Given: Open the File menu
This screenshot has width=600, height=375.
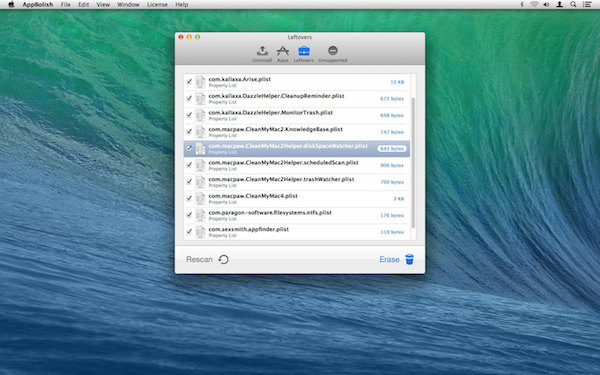Looking at the screenshot, I should pos(65,5).
